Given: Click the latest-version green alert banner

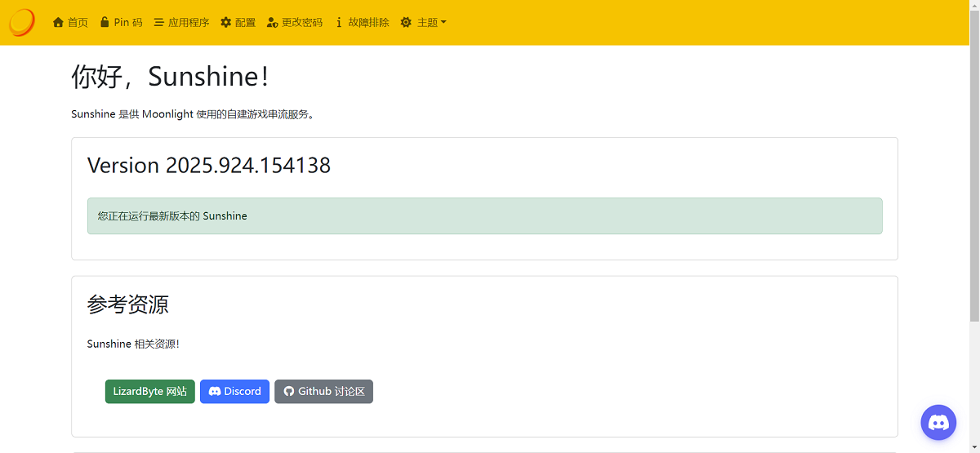Looking at the screenshot, I should (484, 216).
